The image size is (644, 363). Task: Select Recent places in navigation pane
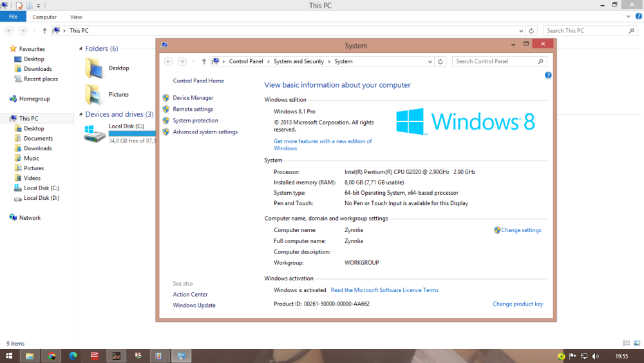click(41, 79)
